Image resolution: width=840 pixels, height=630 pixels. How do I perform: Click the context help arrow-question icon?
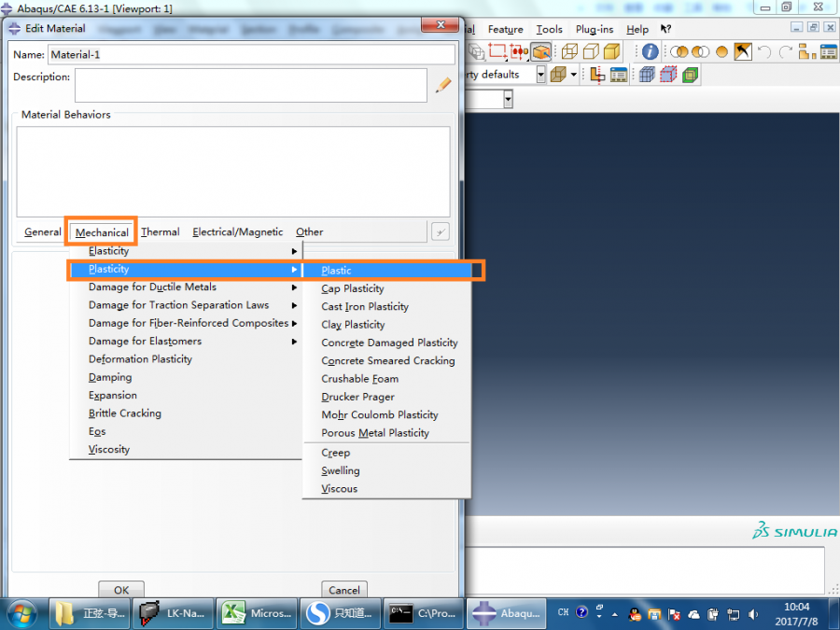[x=665, y=29]
